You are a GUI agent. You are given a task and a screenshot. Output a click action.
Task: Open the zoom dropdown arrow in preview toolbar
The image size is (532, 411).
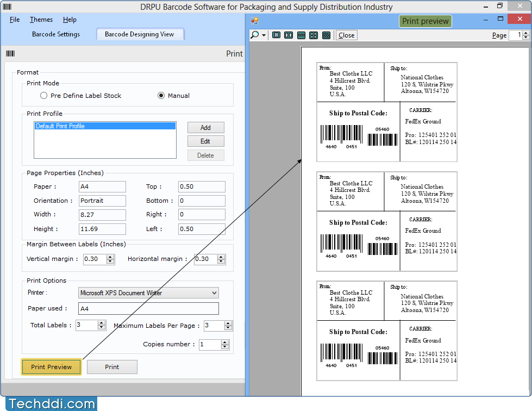[x=264, y=35]
